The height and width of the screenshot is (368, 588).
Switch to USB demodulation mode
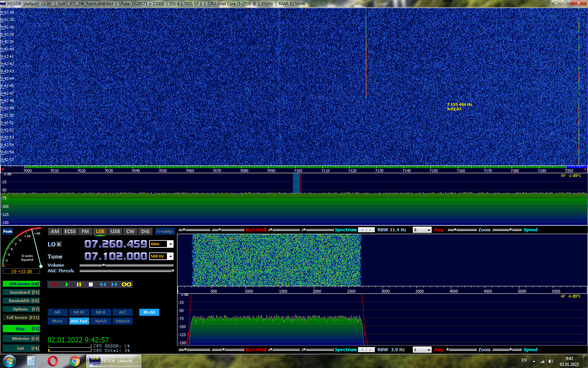115,231
